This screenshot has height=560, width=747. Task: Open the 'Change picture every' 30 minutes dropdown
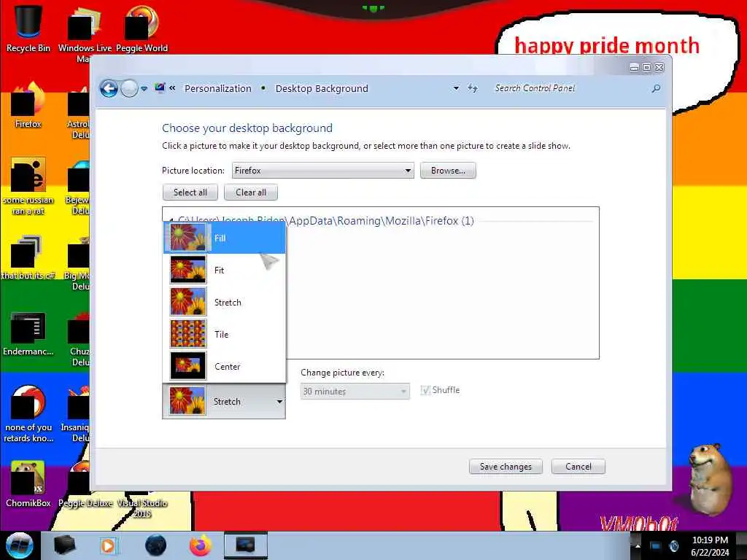pos(355,392)
